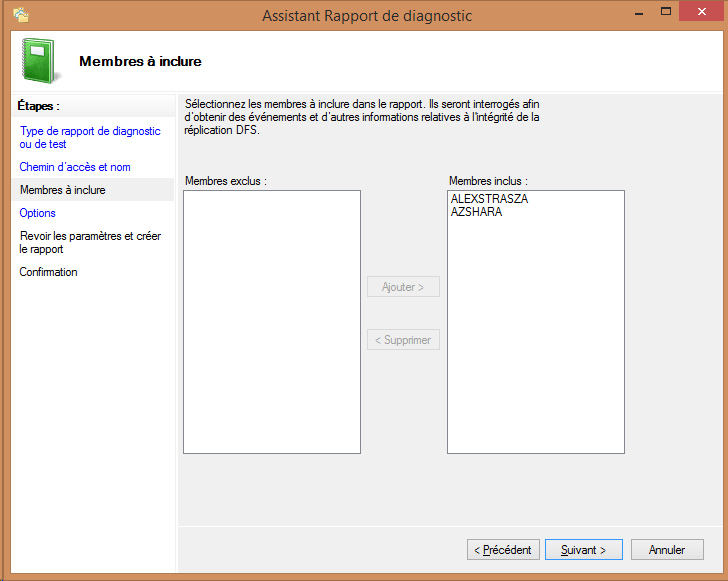Image resolution: width=728 pixels, height=581 pixels.
Task: Select AZSHARA in the Membres inclus list
Action: (x=476, y=212)
